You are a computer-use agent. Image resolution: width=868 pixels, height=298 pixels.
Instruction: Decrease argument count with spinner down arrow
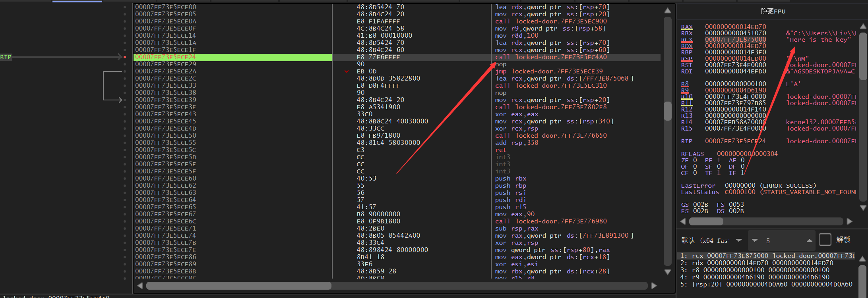755,240
